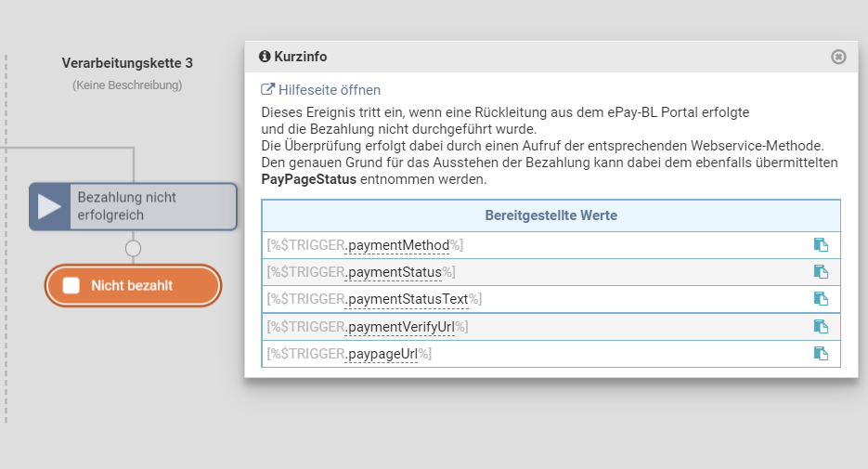Click the Bereitgestellte Werte table header

click(x=551, y=215)
